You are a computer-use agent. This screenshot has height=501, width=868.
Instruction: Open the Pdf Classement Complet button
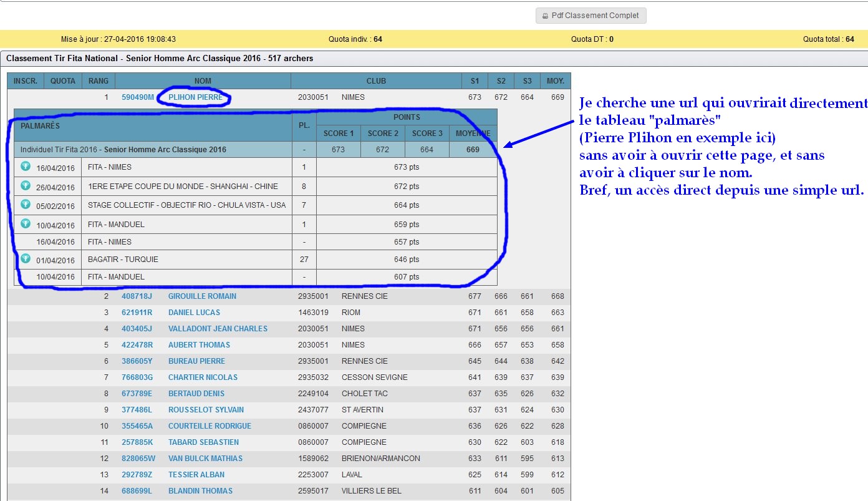[x=591, y=16]
